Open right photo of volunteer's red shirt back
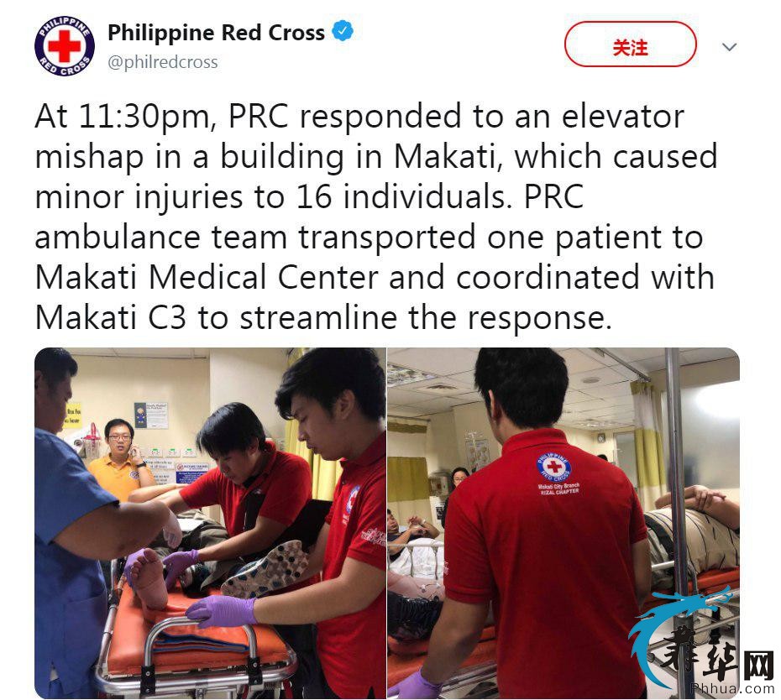This screenshot has height=700, width=781. click(563, 523)
